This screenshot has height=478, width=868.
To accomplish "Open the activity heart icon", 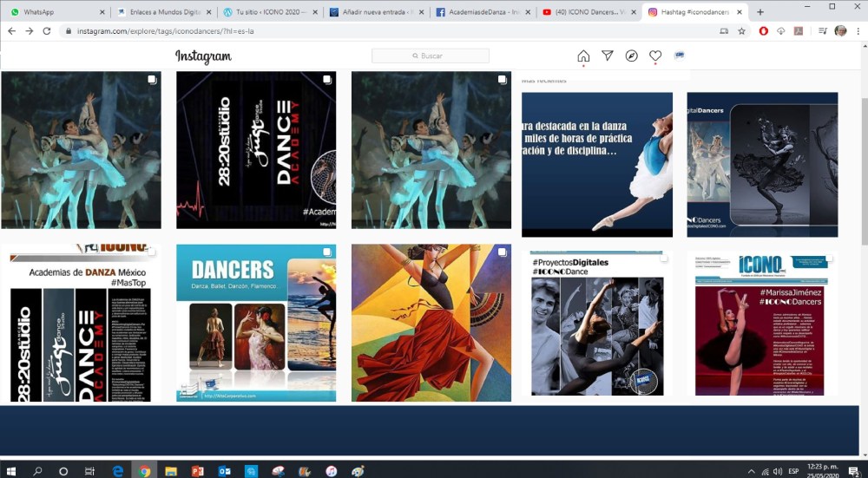I will pos(655,56).
